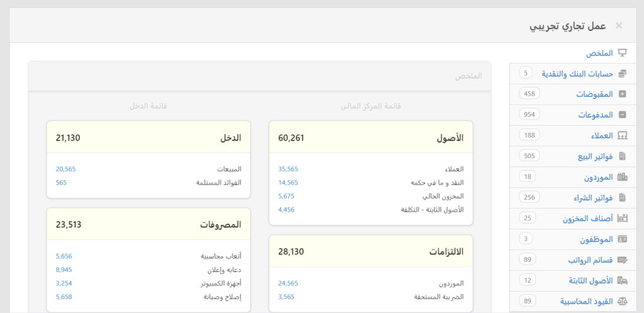Click the 12 badge next to الأصول الثابتة
The width and height of the screenshot is (644, 313).
pos(528,280)
